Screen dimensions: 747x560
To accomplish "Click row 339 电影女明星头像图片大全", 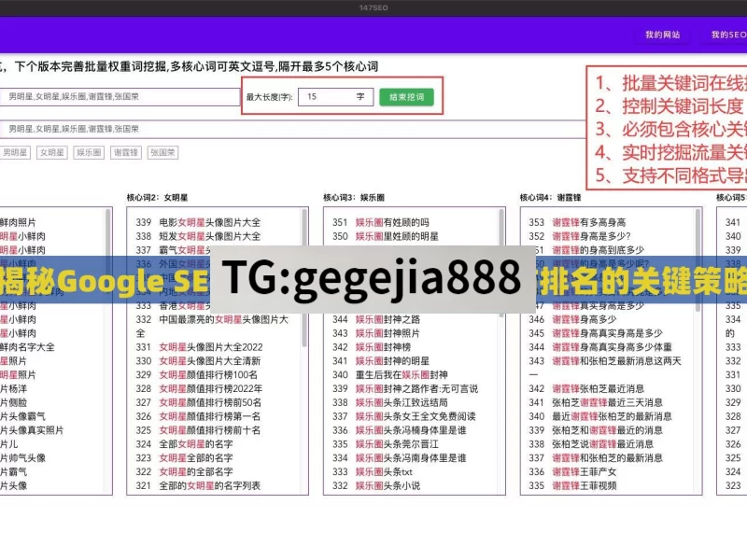I will coord(198,222).
